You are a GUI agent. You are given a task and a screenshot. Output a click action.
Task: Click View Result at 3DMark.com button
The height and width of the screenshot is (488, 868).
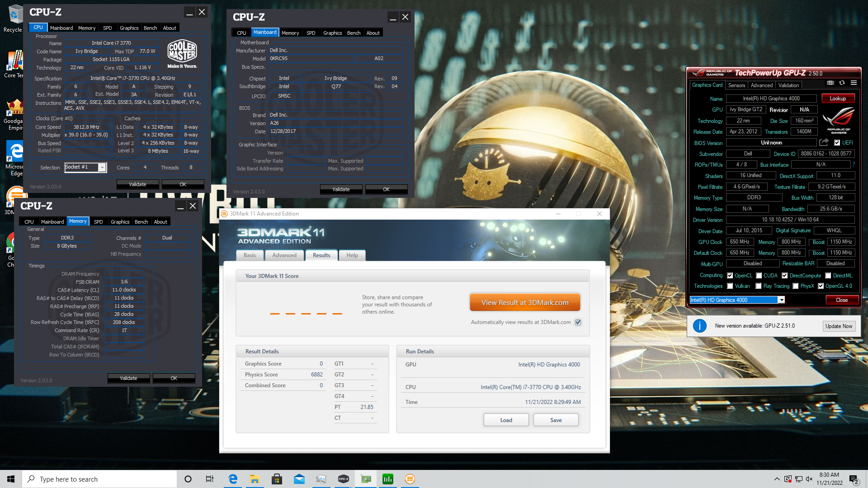pos(525,303)
